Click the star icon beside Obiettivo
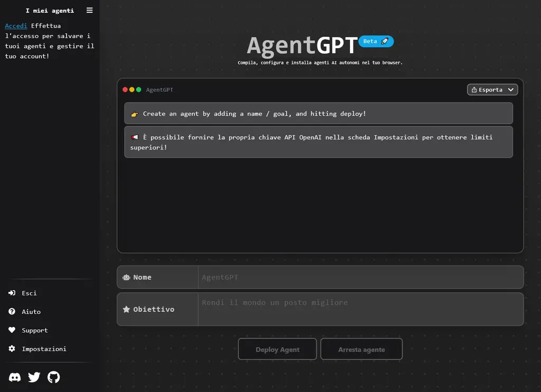Screen dimensions: 541x392 [126, 309]
